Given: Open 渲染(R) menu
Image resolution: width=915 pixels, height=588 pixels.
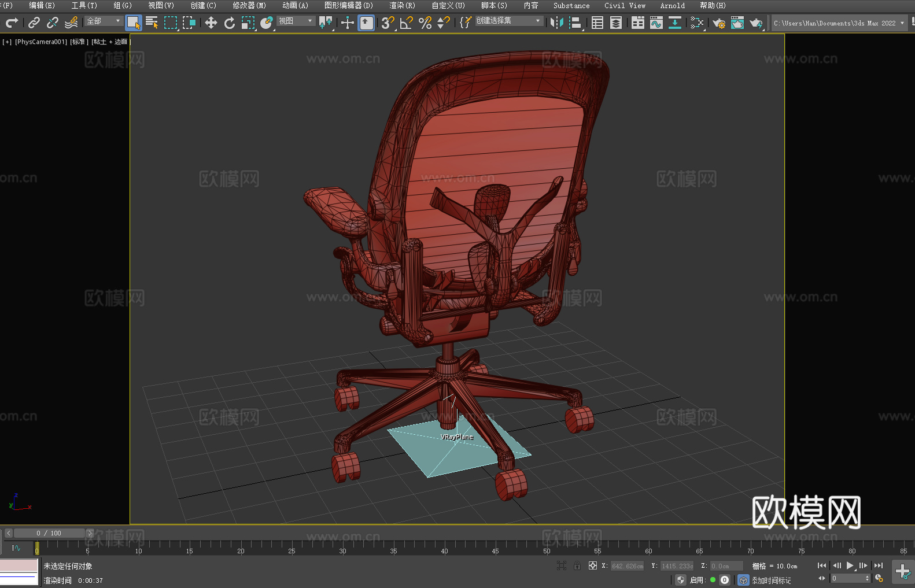Looking at the screenshot, I should point(403,5).
